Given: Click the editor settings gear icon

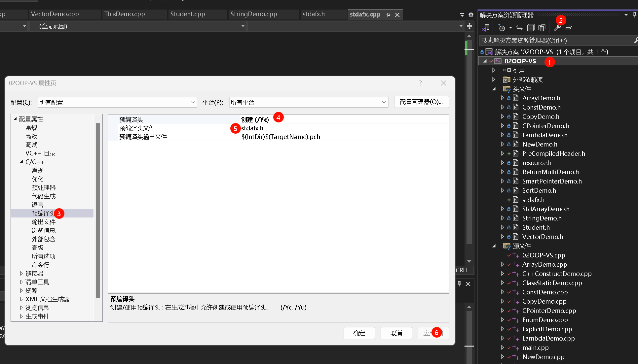Looking at the screenshot, I should (471, 15).
